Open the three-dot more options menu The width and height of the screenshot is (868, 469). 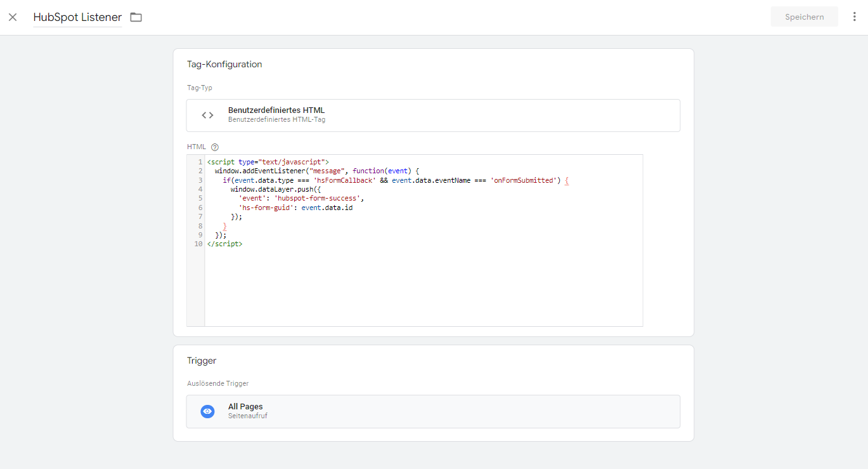pyautogui.click(x=854, y=17)
